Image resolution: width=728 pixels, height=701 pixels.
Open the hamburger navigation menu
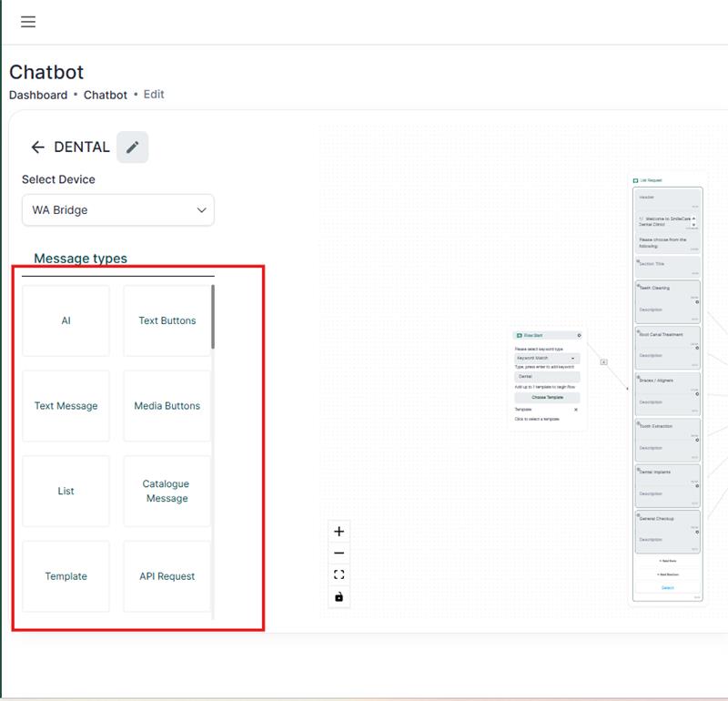tap(28, 22)
